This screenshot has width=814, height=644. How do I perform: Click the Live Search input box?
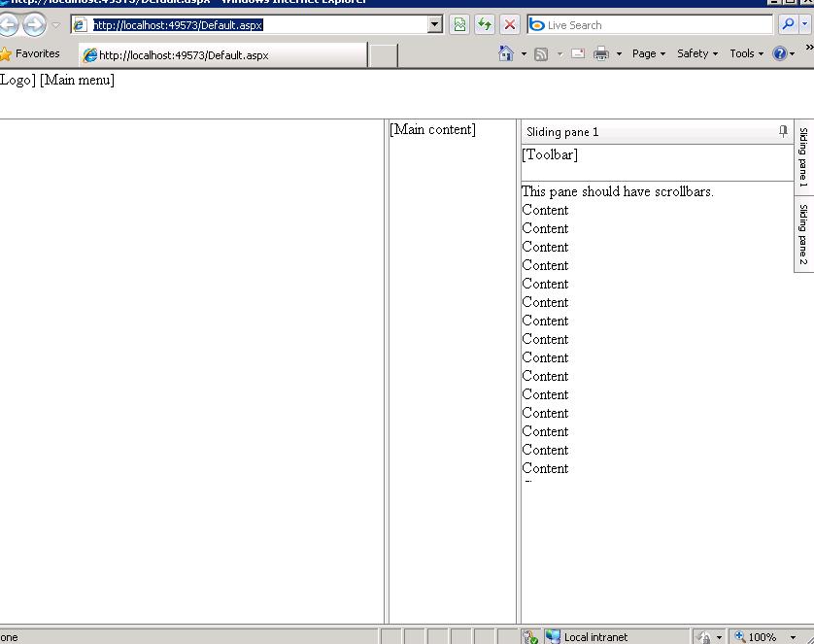(650, 25)
